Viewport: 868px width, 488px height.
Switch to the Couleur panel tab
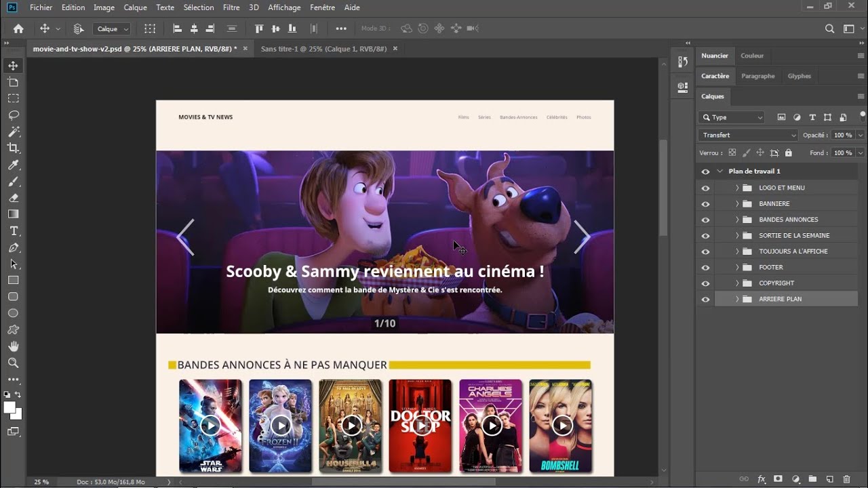pyautogui.click(x=752, y=56)
